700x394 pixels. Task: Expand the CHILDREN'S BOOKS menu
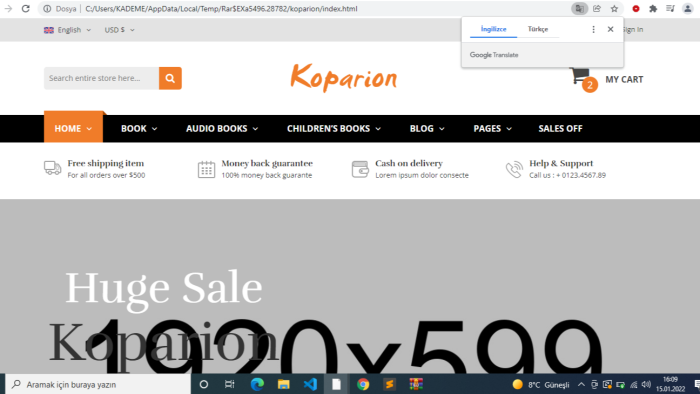pyautogui.click(x=334, y=129)
